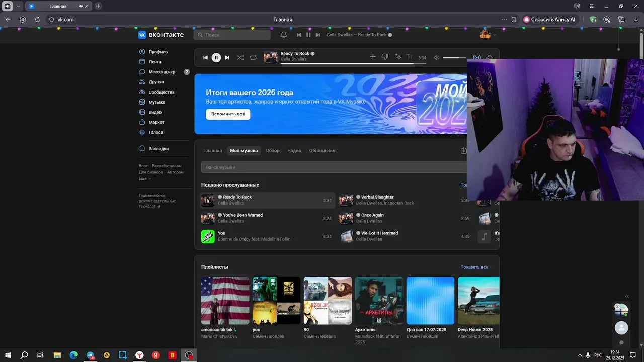Open Windows Start menu

point(8,355)
